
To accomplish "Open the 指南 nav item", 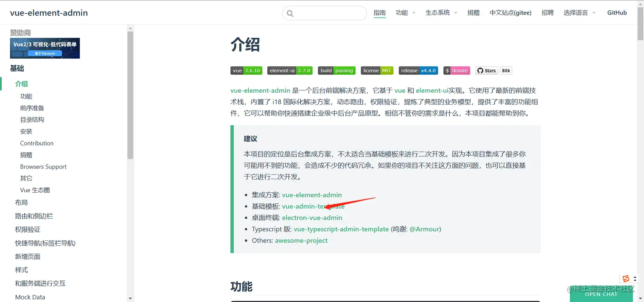I will click(x=379, y=13).
